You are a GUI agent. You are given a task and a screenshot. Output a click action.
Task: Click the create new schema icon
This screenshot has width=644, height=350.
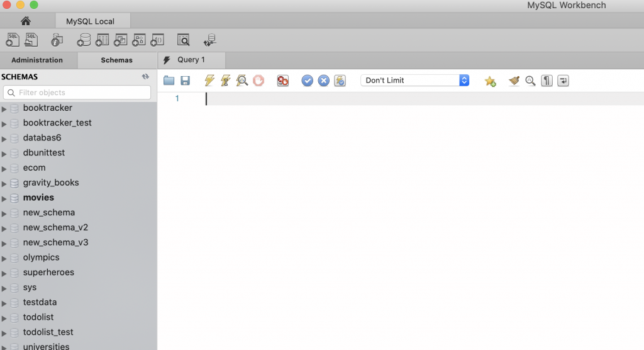pyautogui.click(x=84, y=40)
